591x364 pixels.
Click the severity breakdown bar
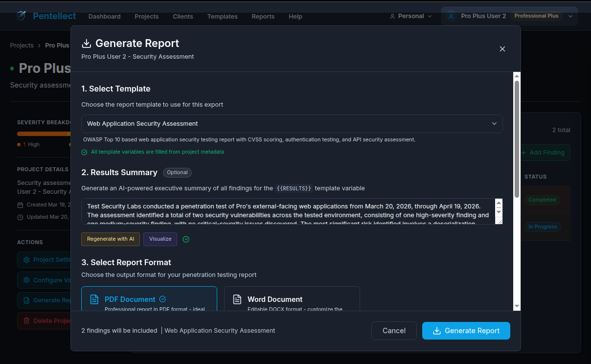click(x=44, y=134)
